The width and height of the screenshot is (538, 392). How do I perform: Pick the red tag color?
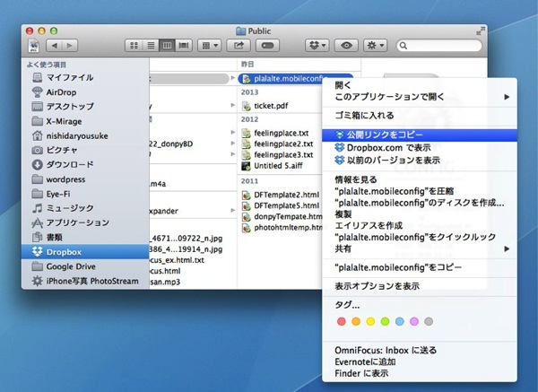point(342,322)
